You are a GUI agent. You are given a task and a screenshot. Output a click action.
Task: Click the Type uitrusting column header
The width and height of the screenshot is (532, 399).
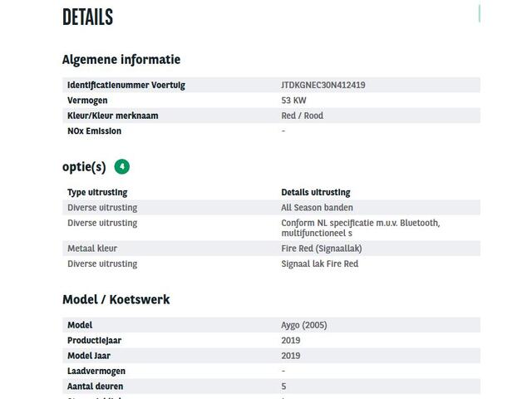point(97,192)
